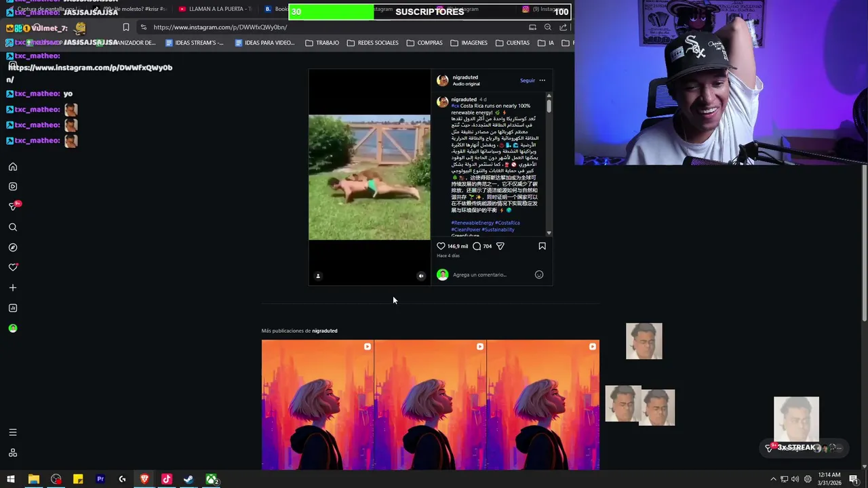Click the page vertical scrollbar
This screenshot has width=868, height=488.
[864, 244]
